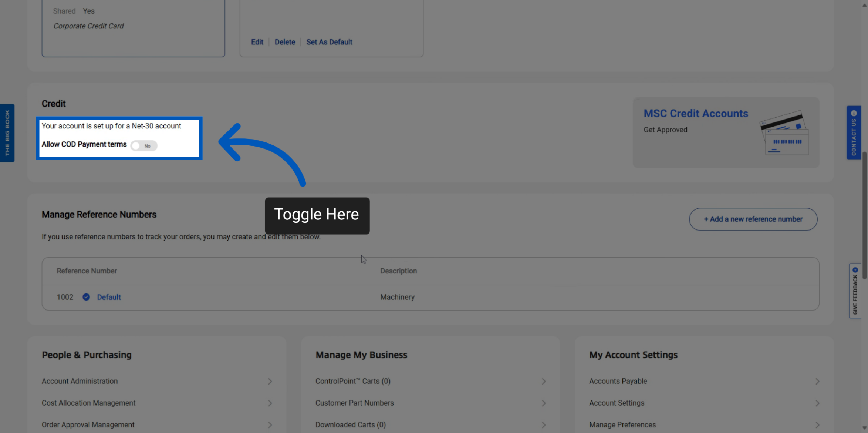Click the MSC Credit Accounts card illustration
868x433 pixels.
pos(784,132)
